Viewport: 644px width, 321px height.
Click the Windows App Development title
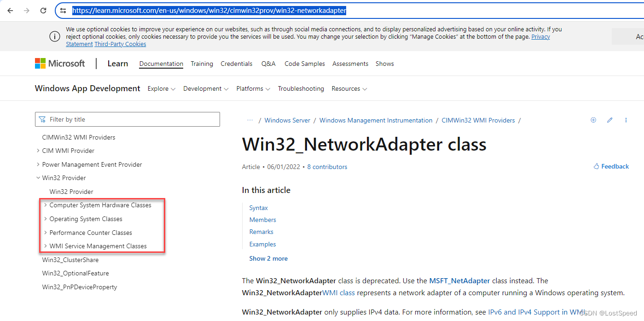[x=87, y=88]
